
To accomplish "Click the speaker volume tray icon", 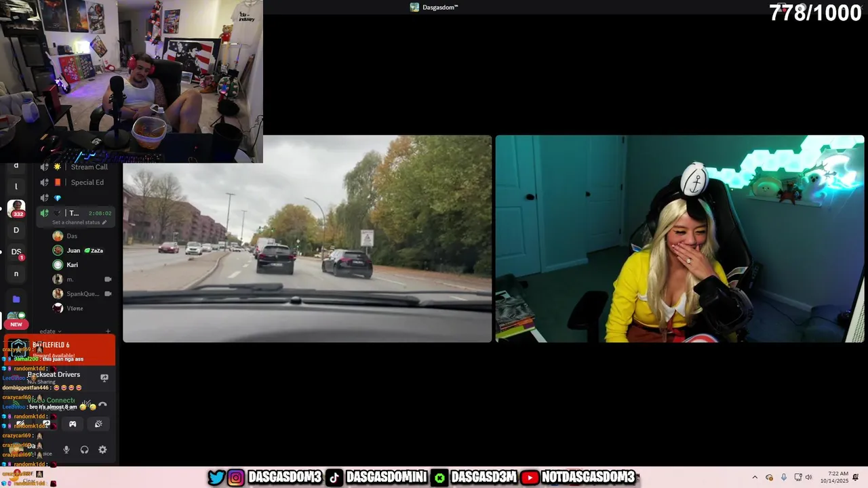I will click(x=809, y=477).
